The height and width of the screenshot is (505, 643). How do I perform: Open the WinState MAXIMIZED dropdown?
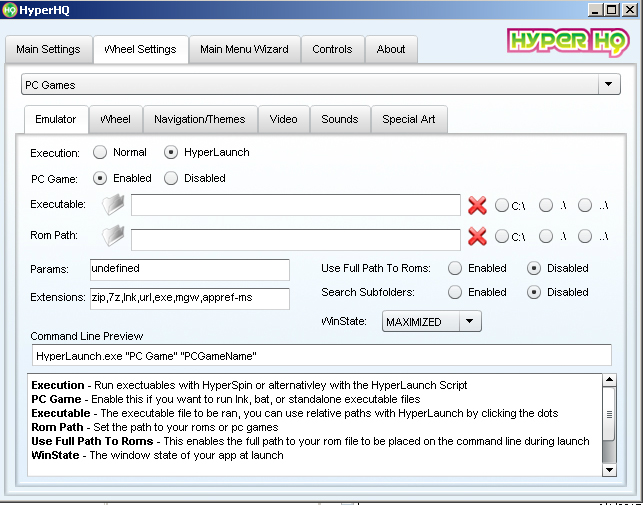point(431,322)
